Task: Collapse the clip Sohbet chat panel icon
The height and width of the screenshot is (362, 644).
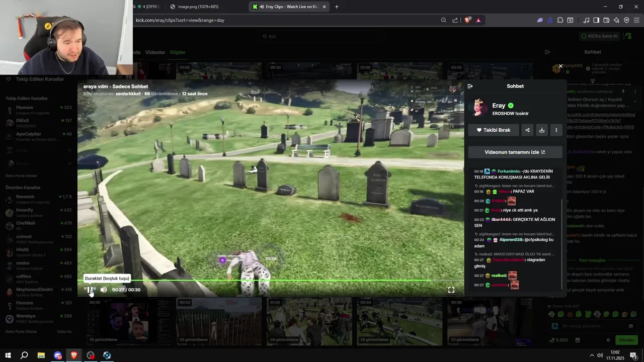Action: [x=470, y=86]
